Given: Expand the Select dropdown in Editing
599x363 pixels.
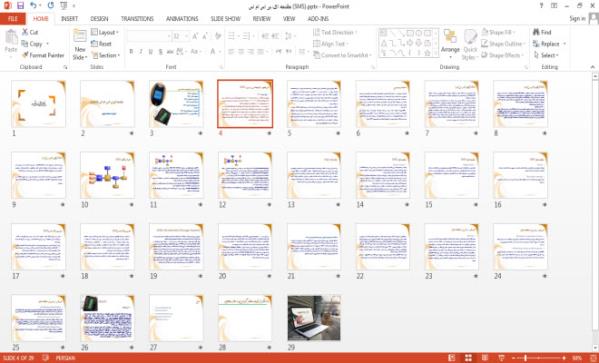Looking at the screenshot, I should 547,55.
